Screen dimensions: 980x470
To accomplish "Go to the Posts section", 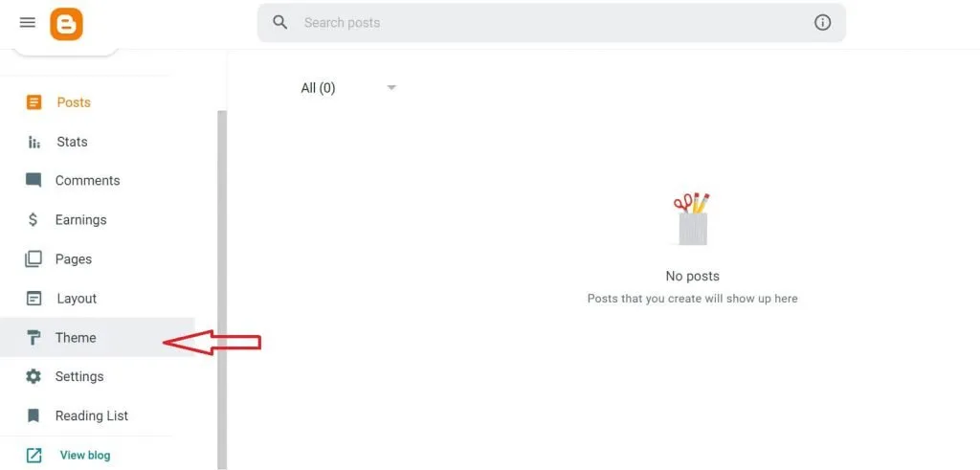I will 74,102.
